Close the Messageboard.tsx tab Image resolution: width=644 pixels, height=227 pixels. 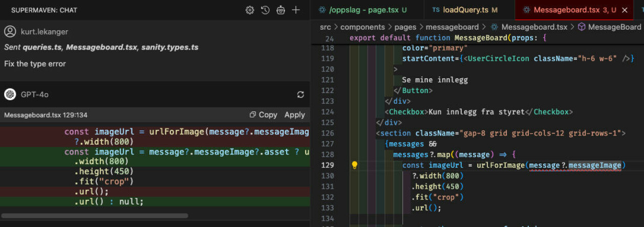click(x=625, y=10)
